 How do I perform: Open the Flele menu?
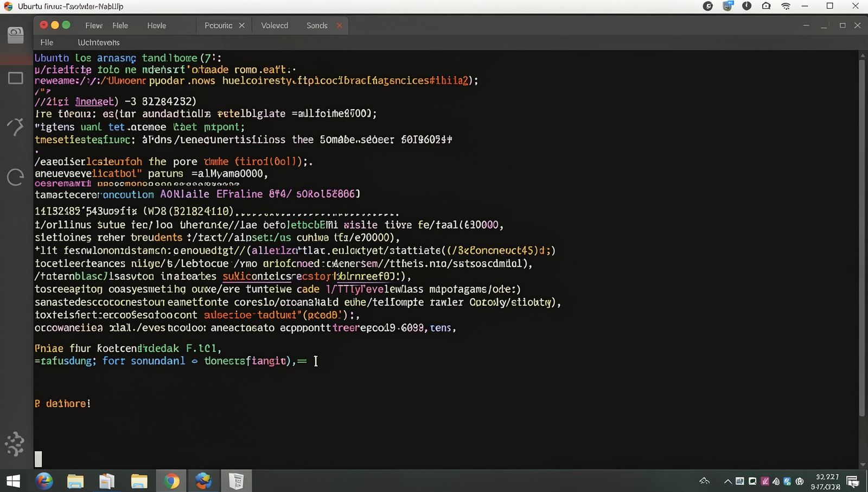tap(120, 26)
